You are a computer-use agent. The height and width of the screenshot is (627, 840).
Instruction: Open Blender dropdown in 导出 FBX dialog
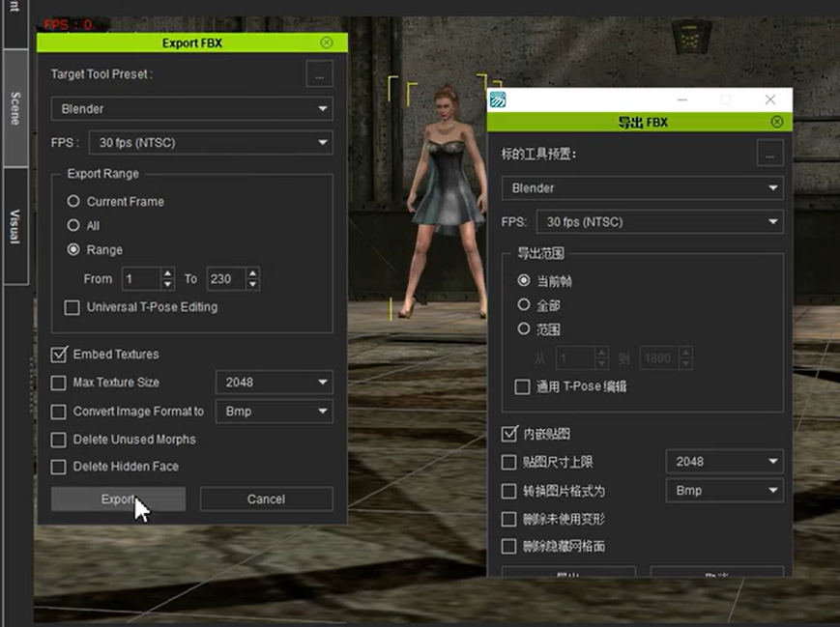pyautogui.click(x=642, y=188)
